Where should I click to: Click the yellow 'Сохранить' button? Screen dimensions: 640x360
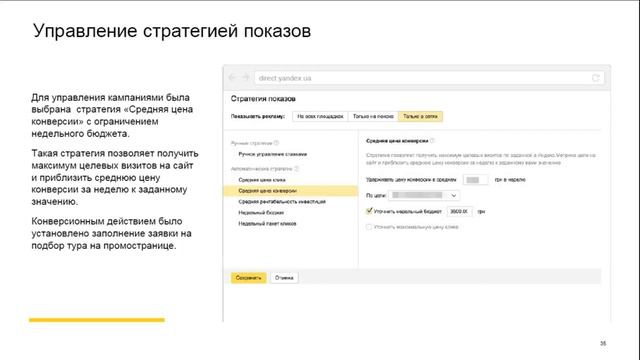249,278
